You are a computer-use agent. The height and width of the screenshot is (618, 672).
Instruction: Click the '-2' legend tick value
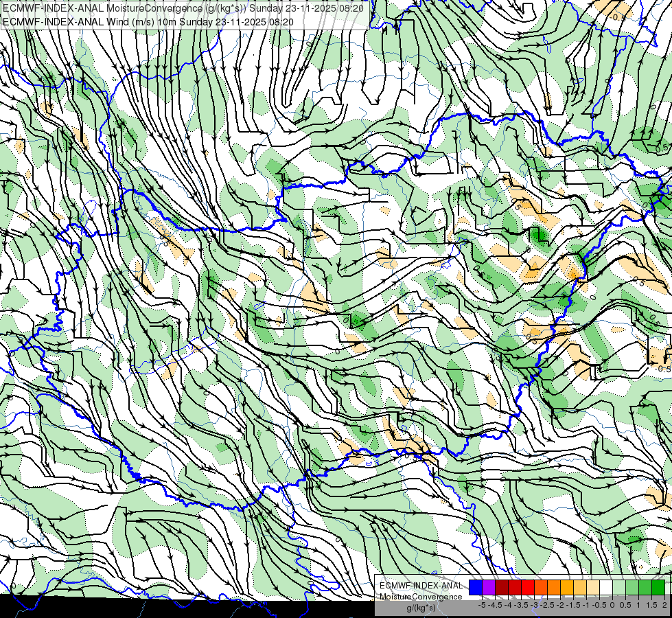point(560,605)
